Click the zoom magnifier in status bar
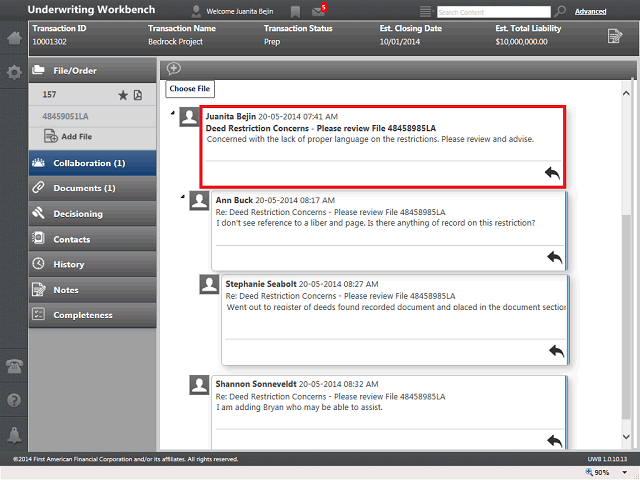Image resolution: width=640 pixels, height=480 pixels. (589, 472)
